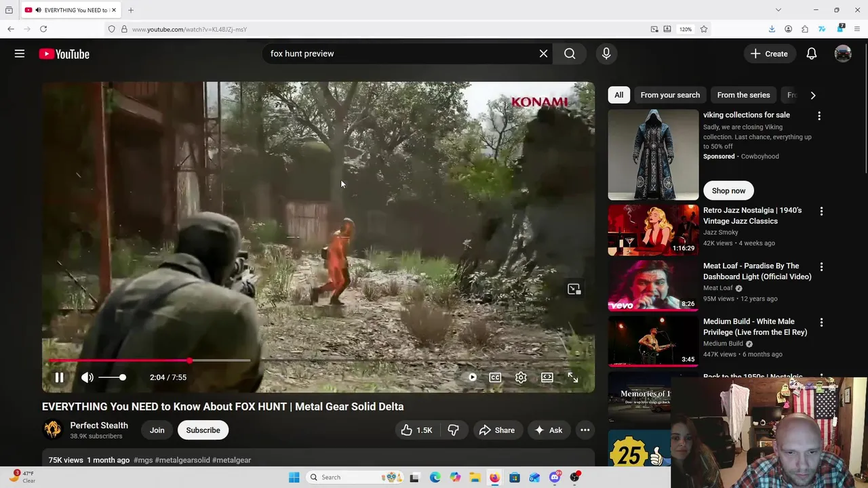Go to the YouTube home logo
The height and width of the screenshot is (488, 868).
[x=64, y=54]
